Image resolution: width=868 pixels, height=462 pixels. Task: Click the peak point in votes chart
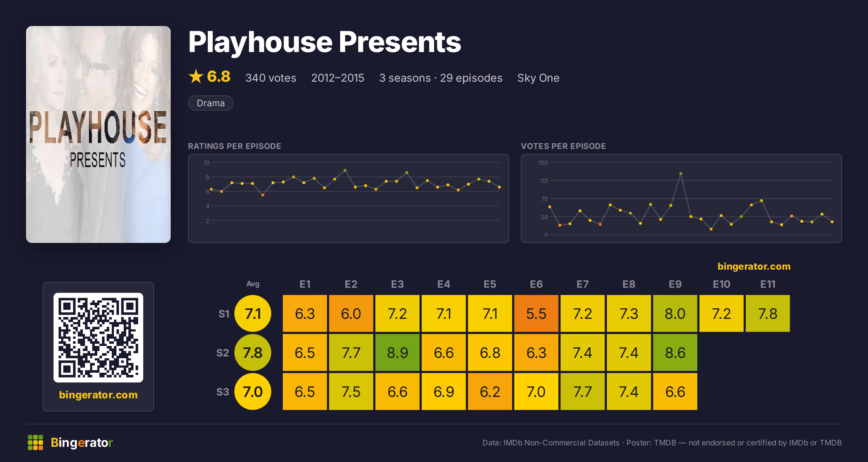coord(681,174)
